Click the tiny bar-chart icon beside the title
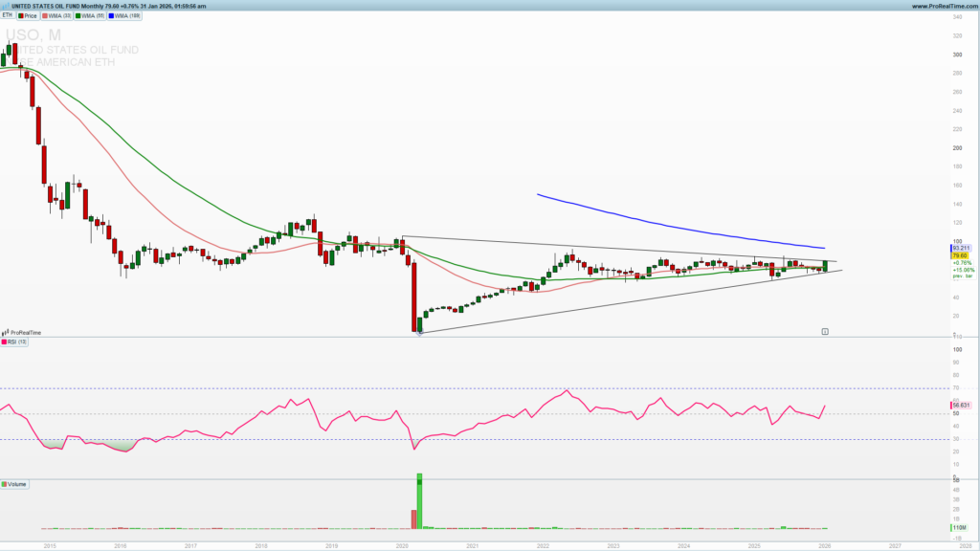 pyautogui.click(x=7, y=5)
